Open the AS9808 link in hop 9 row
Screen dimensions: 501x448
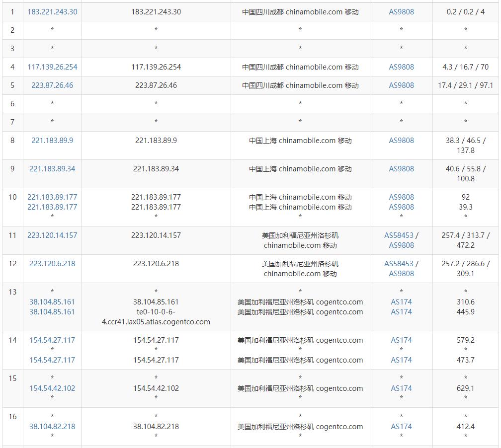[401, 169]
